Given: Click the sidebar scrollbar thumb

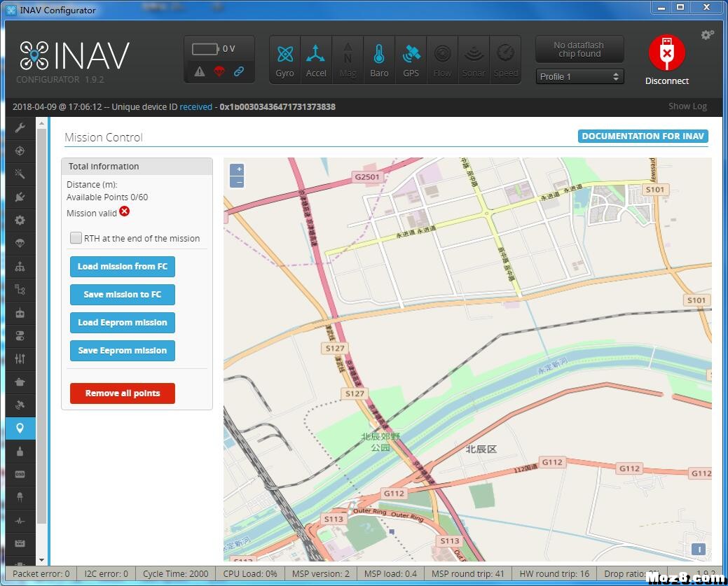Looking at the screenshot, I should coord(42,326).
